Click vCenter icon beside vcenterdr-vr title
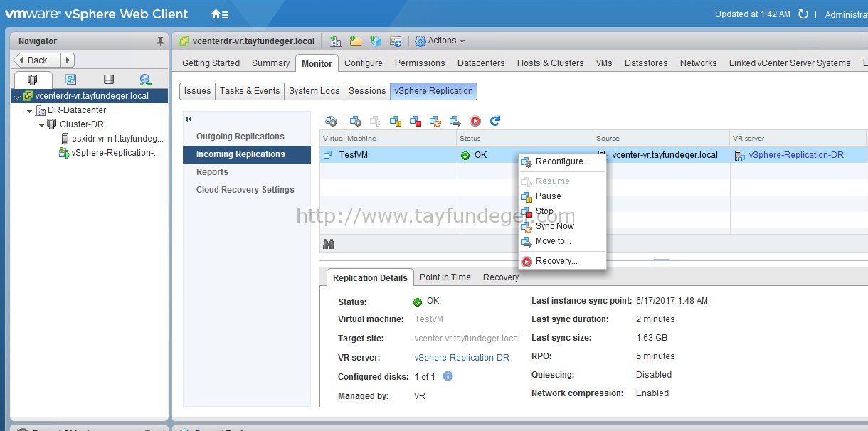Screen dimensions: 868x431 coord(184,41)
